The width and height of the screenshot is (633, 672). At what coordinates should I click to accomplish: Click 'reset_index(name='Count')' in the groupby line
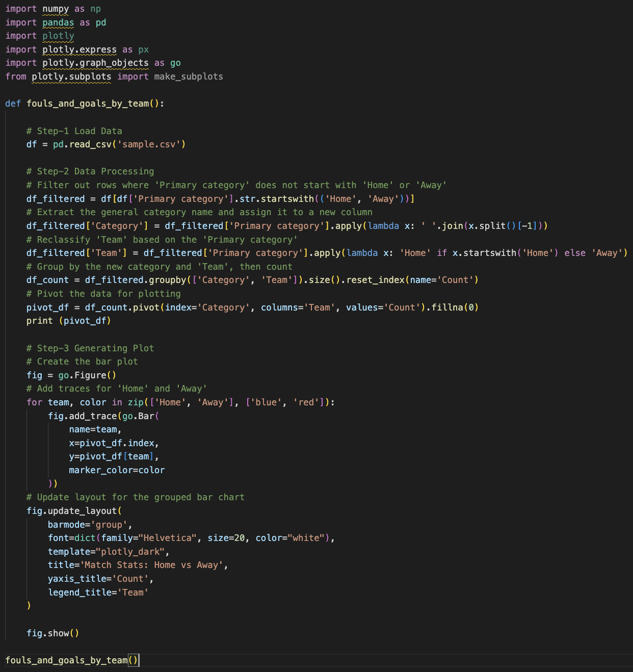(x=412, y=280)
